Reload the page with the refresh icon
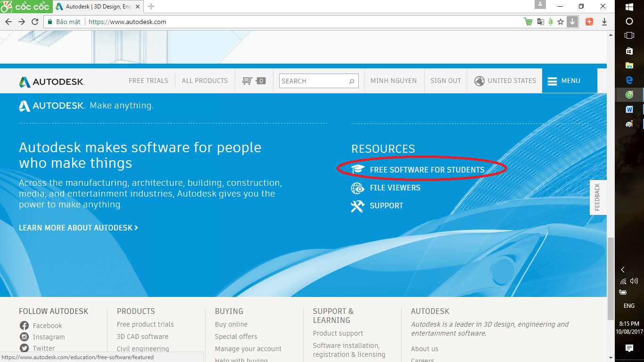Image resolution: width=644 pixels, height=362 pixels. click(x=35, y=22)
